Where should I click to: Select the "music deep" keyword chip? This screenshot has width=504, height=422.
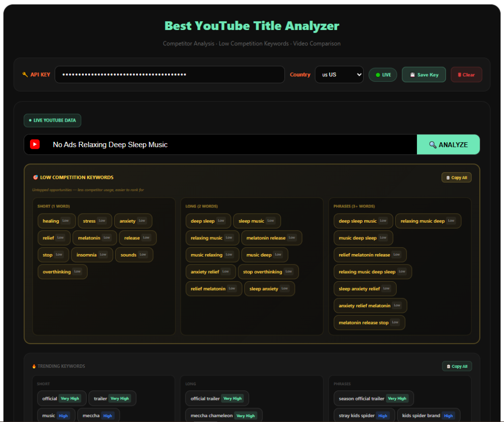[264, 255]
